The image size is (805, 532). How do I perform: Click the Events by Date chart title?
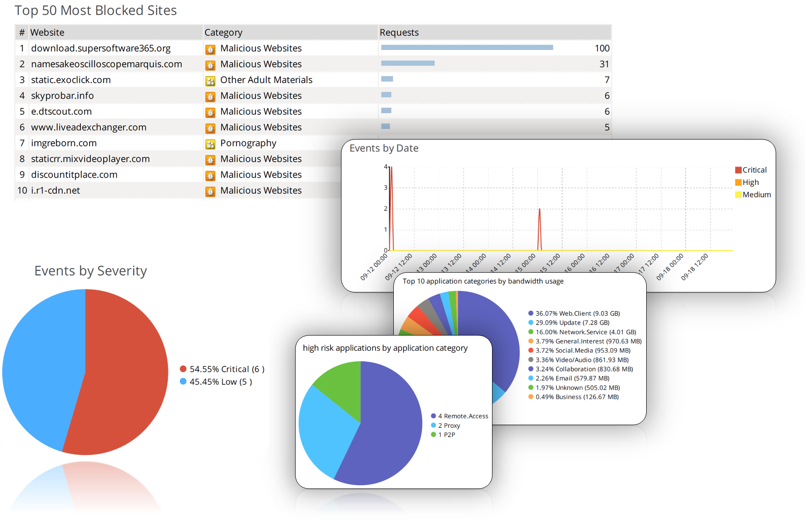[384, 148]
